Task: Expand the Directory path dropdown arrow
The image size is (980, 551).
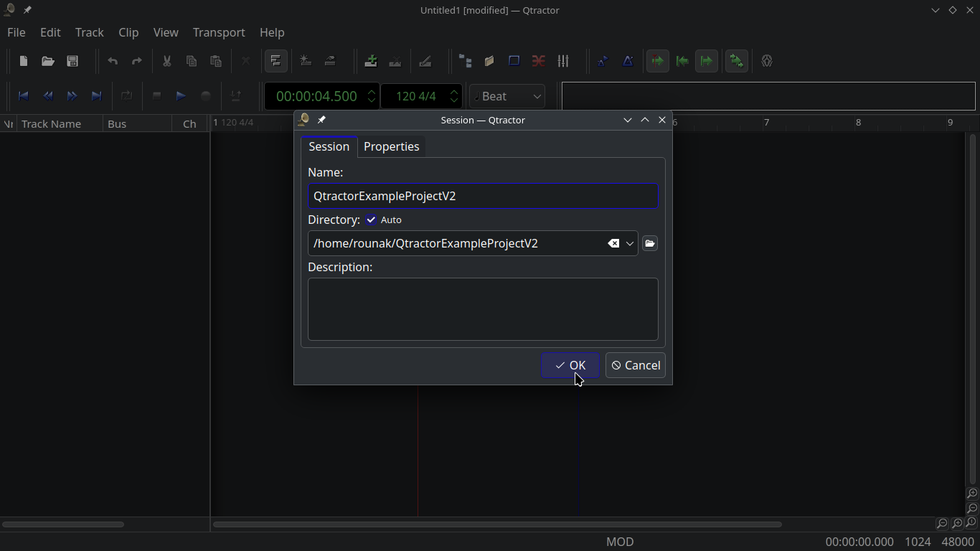Action: pyautogui.click(x=630, y=244)
